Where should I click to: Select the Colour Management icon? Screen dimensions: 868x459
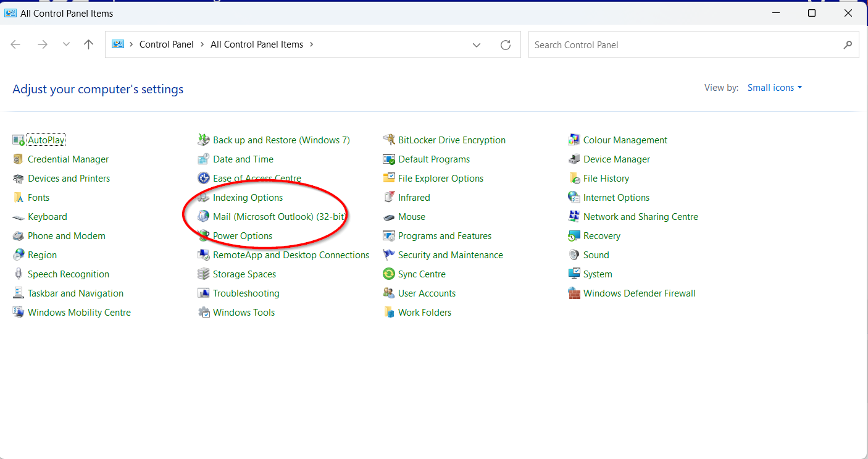click(574, 140)
